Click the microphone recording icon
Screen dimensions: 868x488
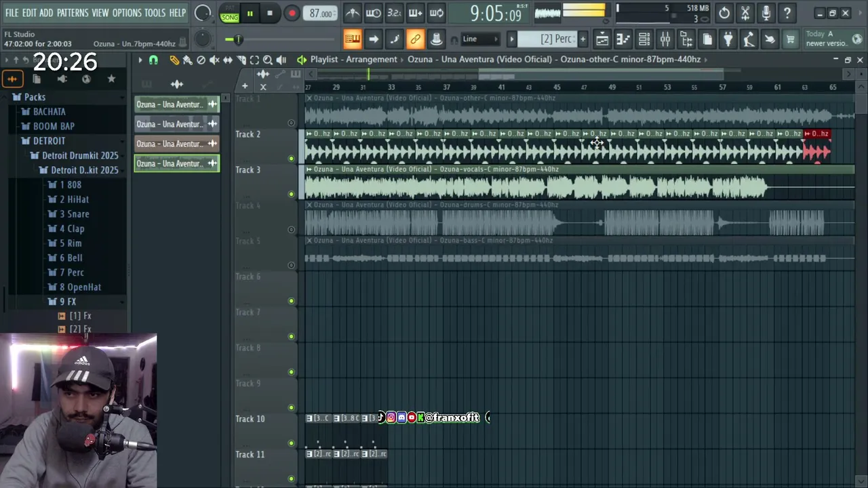pyautogui.click(x=766, y=13)
